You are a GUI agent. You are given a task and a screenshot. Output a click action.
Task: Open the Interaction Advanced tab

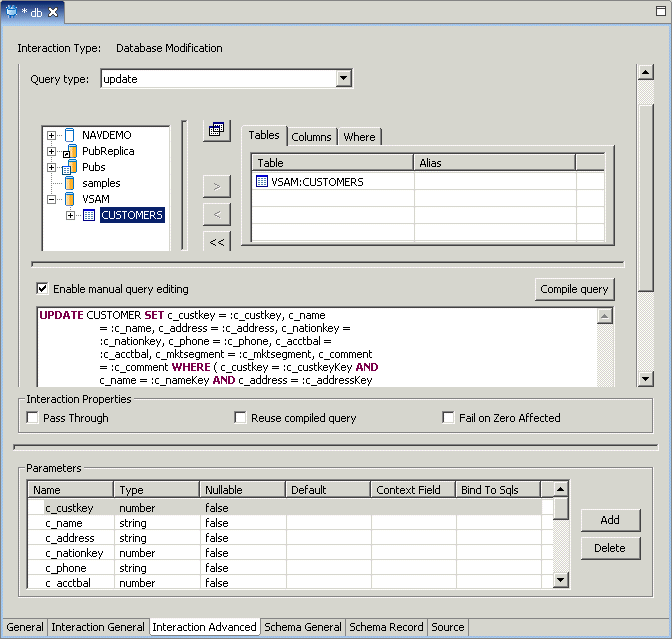coord(204,627)
